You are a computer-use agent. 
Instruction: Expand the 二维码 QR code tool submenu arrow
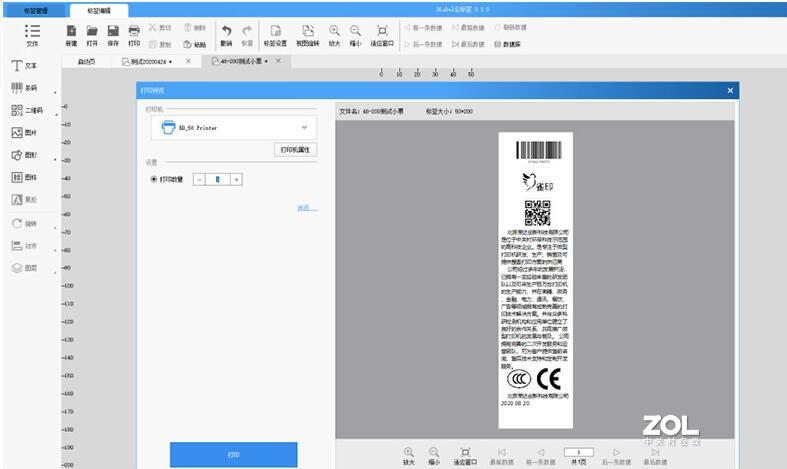(56, 115)
